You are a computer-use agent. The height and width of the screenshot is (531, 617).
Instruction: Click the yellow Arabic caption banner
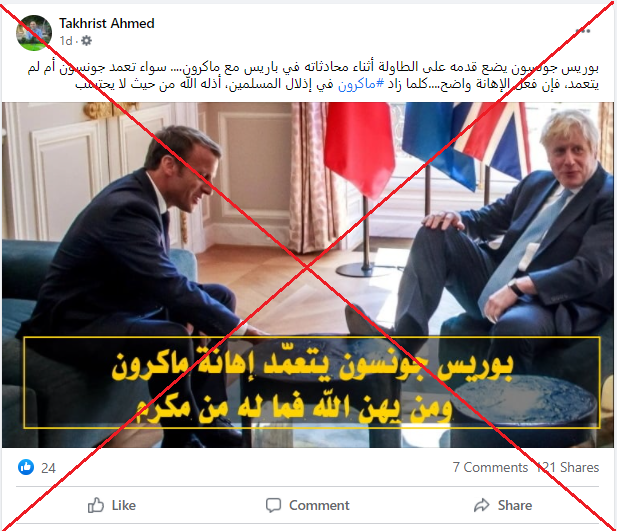tap(312, 382)
